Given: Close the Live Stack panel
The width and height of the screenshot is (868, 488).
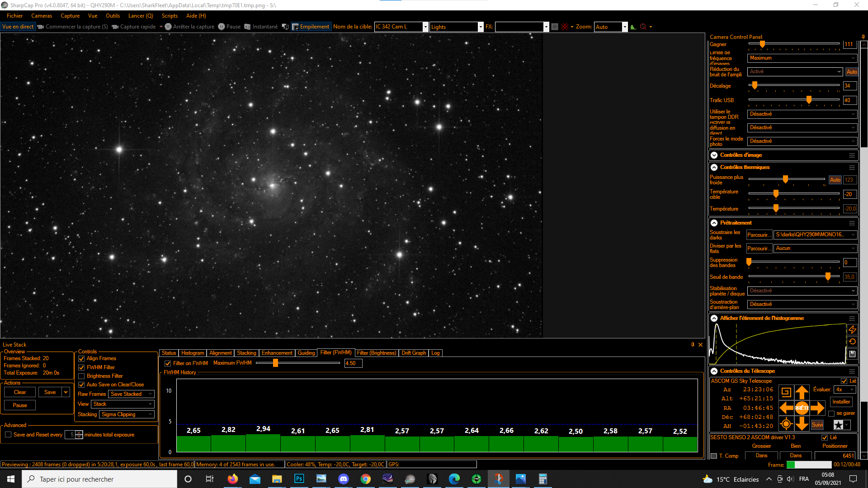Looking at the screenshot, I should 701,345.
